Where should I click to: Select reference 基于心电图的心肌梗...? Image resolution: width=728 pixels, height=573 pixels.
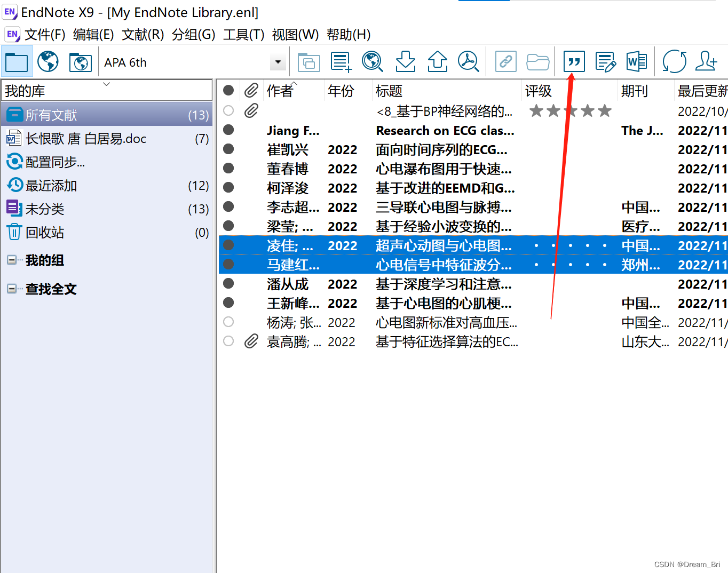tap(444, 303)
